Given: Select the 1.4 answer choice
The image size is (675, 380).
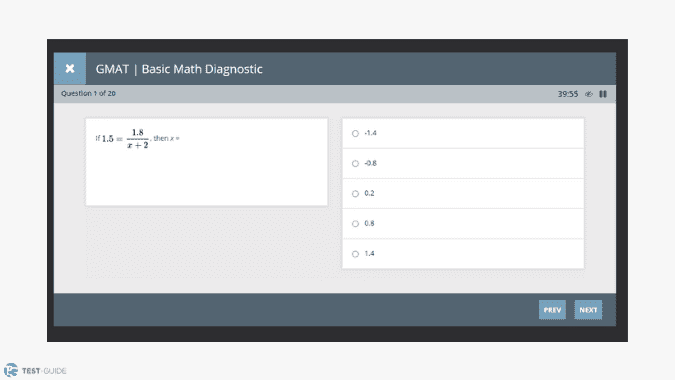Looking at the screenshot, I should (x=355, y=254).
